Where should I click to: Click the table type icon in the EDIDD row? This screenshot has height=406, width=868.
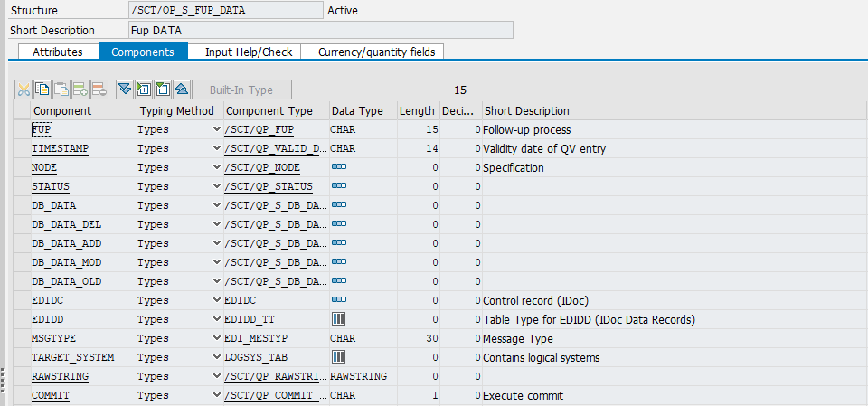pyautogui.click(x=339, y=319)
